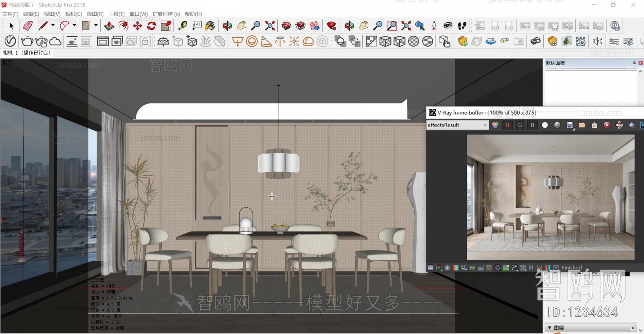Add a V-Ray Dome Light

point(308,41)
